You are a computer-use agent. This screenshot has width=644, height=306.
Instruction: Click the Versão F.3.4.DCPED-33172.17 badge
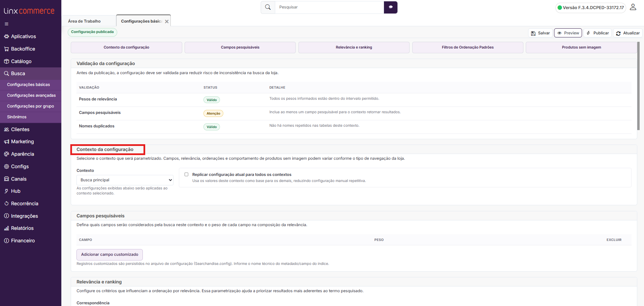pos(591,7)
